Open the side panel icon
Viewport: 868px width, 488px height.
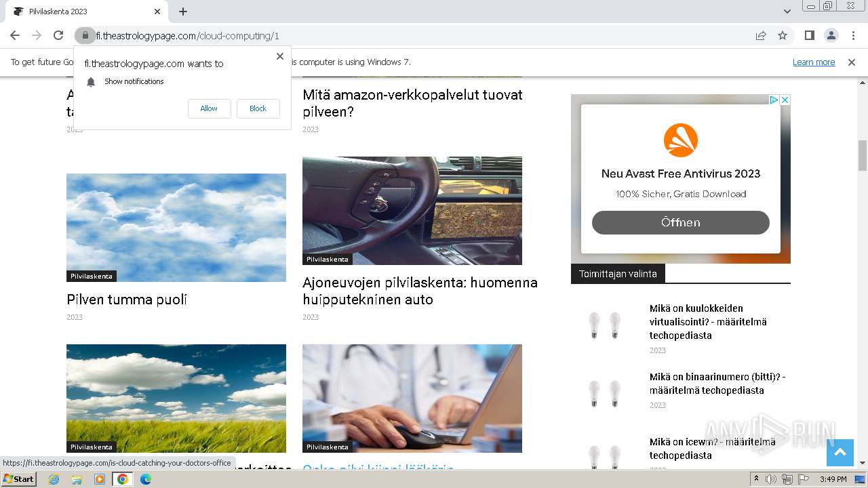tap(809, 35)
